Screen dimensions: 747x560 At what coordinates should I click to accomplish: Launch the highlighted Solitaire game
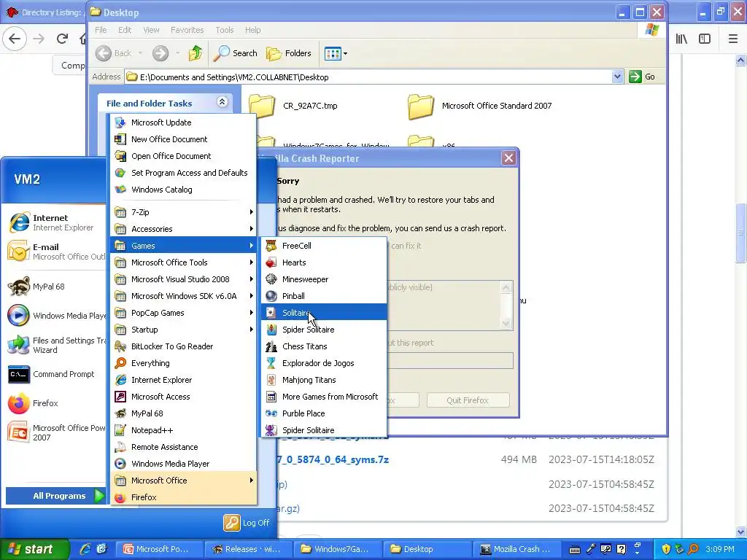[324, 312]
